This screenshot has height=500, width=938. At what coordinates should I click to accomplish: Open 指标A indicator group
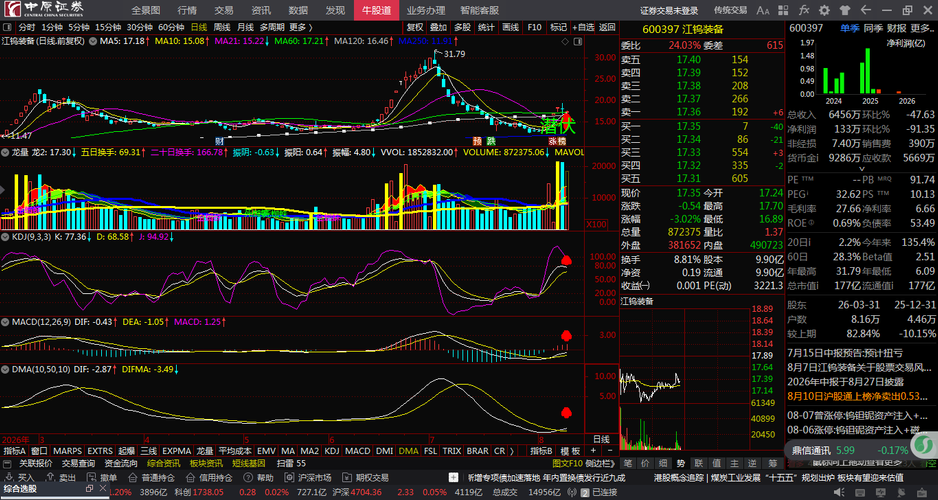click(14, 450)
